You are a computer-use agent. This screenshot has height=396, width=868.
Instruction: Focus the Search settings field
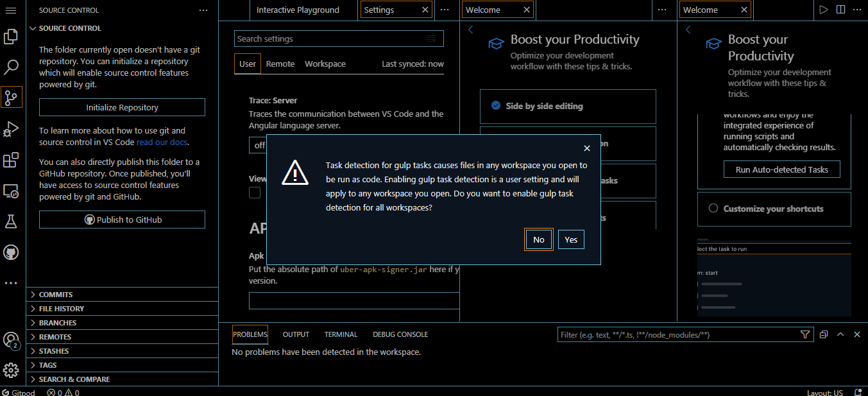339,39
